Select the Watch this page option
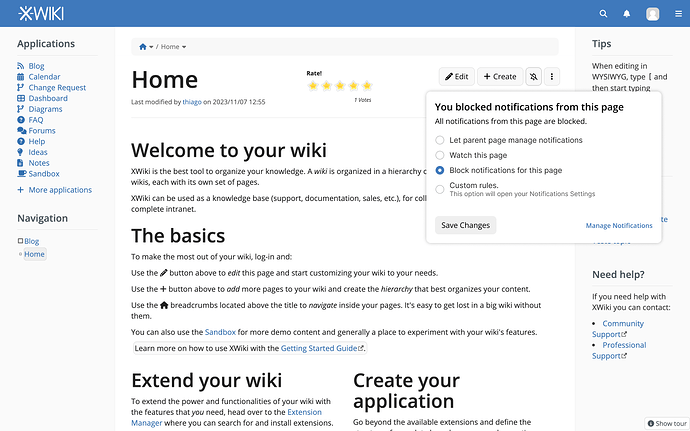Screen dimensions: 690x431 click(x=440, y=156)
